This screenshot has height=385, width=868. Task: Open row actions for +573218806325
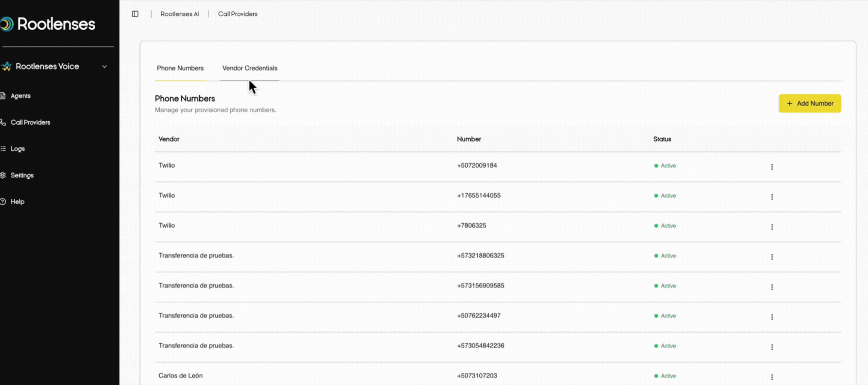click(772, 257)
